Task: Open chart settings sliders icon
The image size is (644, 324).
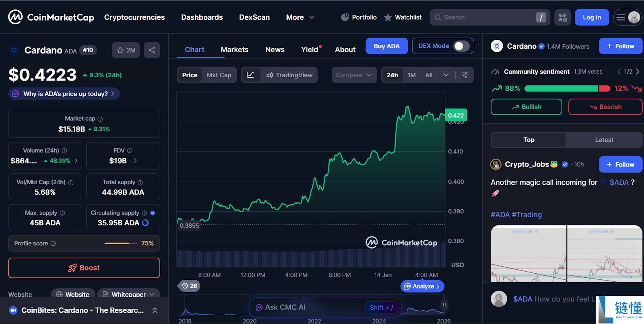Action: coord(464,75)
